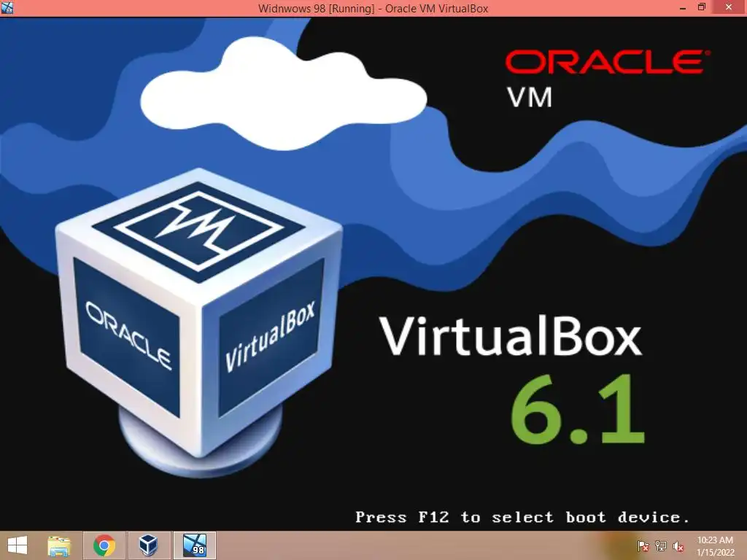The image size is (747, 560).
Task: Open the Windows Start menu
Action: [x=18, y=545]
